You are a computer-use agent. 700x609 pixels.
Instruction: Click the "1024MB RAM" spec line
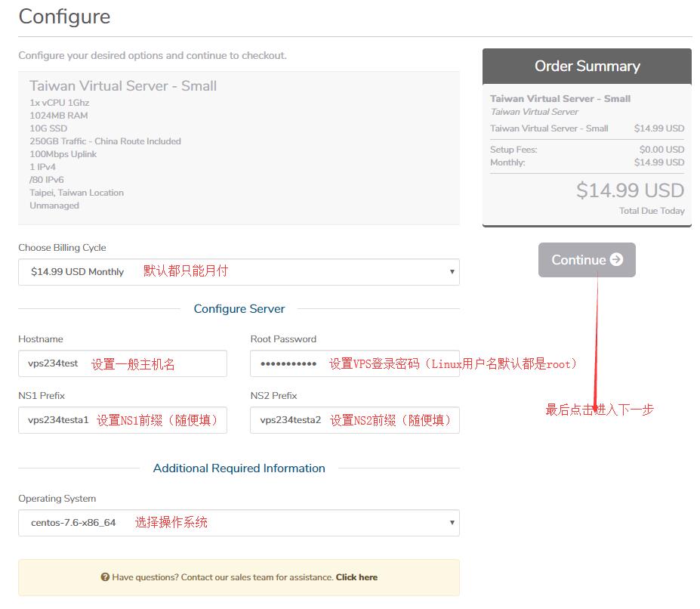point(58,116)
